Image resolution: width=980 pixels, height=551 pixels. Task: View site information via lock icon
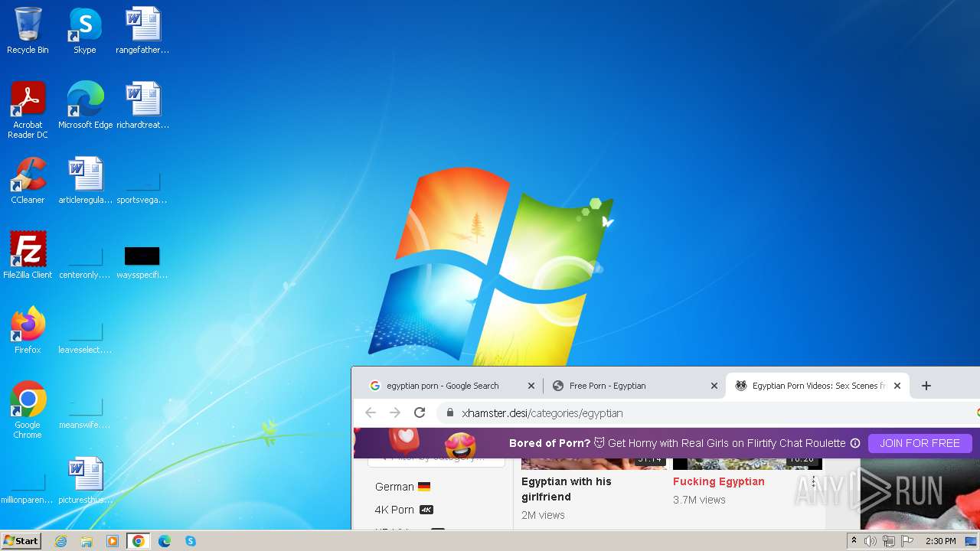pyautogui.click(x=450, y=412)
